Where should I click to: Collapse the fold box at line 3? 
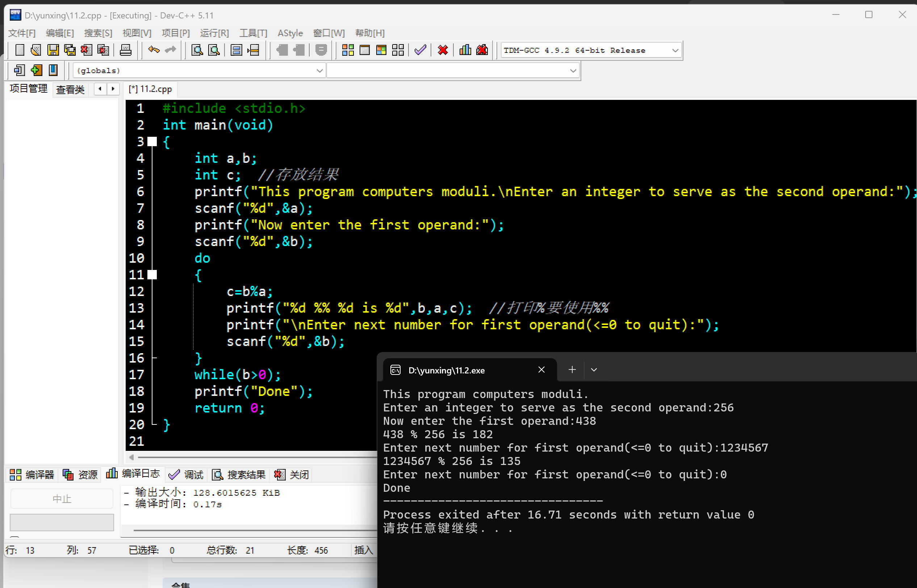[x=152, y=141]
